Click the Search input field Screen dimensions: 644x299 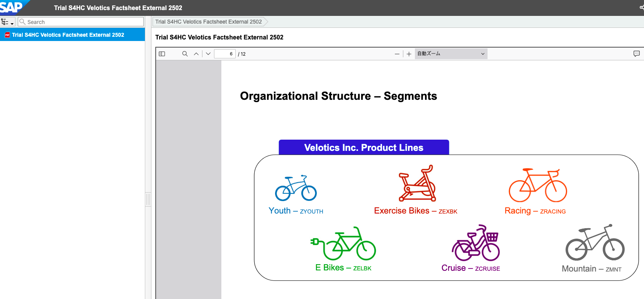(81, 22)
